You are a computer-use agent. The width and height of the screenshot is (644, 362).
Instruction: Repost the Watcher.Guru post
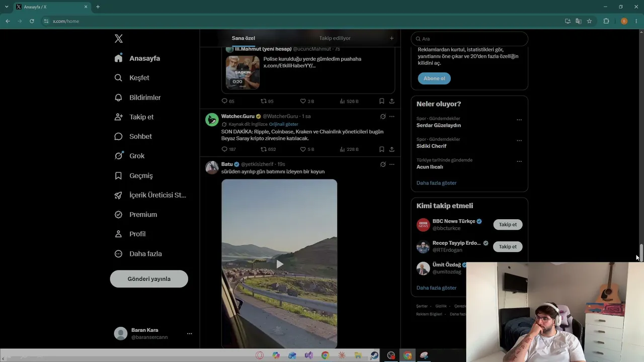point(264,149)
